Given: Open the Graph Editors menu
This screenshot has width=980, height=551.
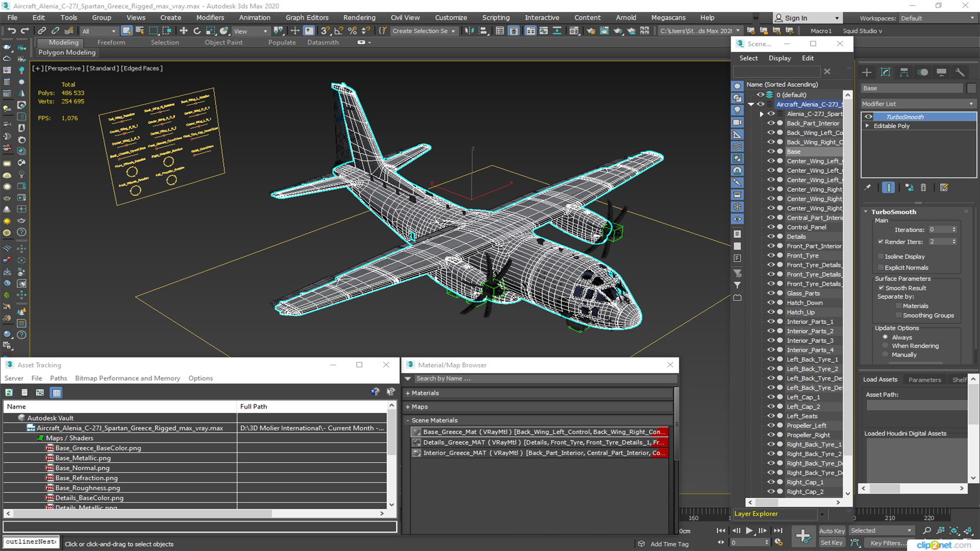Looking at the screenshot, I should (307, 18).
